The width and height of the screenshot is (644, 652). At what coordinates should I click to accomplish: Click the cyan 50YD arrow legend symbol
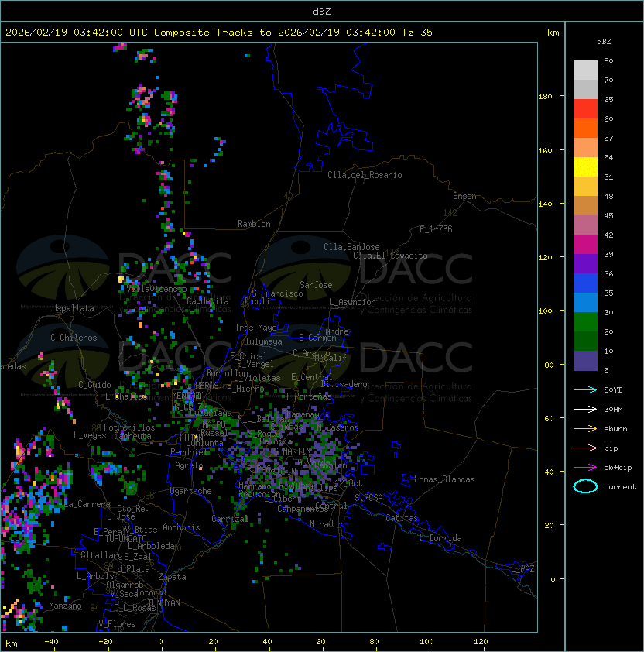[585, 389]
